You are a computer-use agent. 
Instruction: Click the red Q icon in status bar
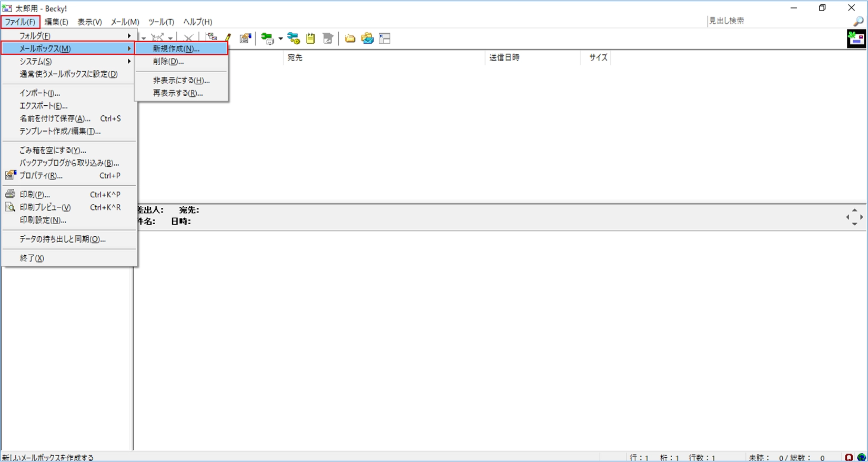849,457
